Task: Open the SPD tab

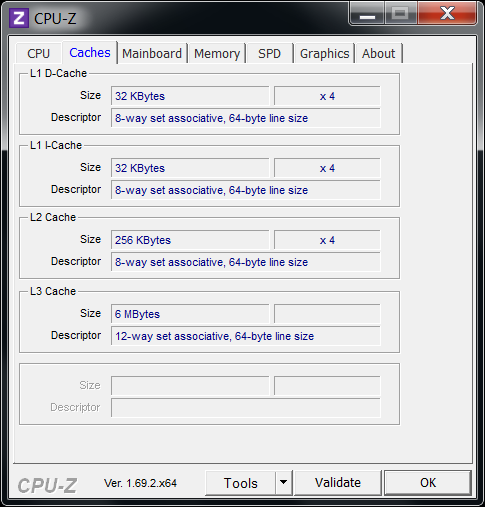Action: coord(270,53)
